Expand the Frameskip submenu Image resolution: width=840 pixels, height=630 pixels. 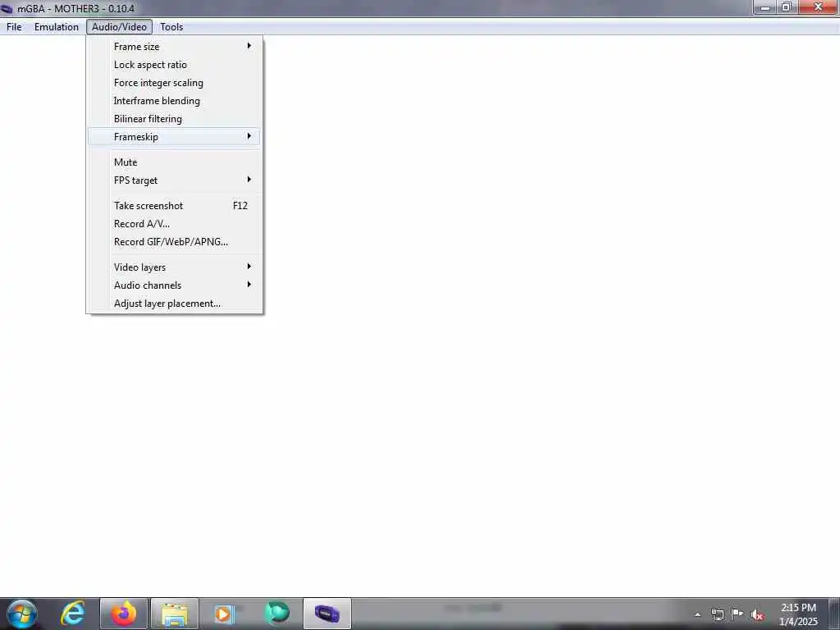click(x=175, y=137)
